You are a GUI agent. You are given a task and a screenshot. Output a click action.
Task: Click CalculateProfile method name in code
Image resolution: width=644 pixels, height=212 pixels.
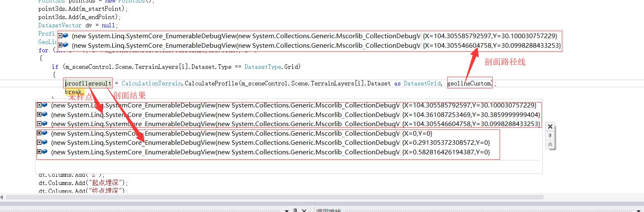tap(211, 83)
